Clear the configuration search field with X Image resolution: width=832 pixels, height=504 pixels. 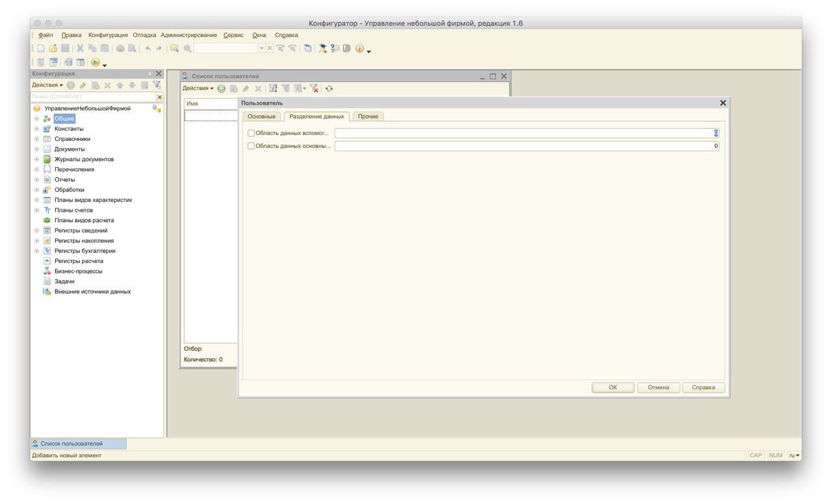pyautogui.click(x=160, y=97)
